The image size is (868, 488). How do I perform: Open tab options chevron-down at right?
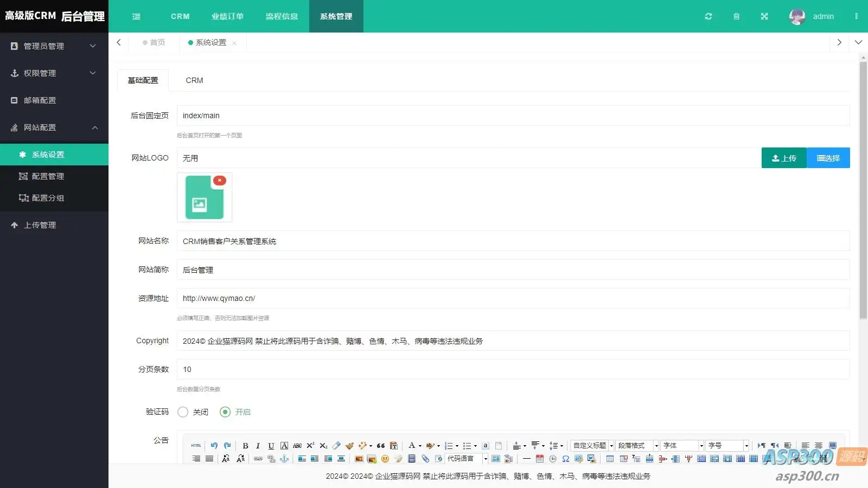point(858,42)
